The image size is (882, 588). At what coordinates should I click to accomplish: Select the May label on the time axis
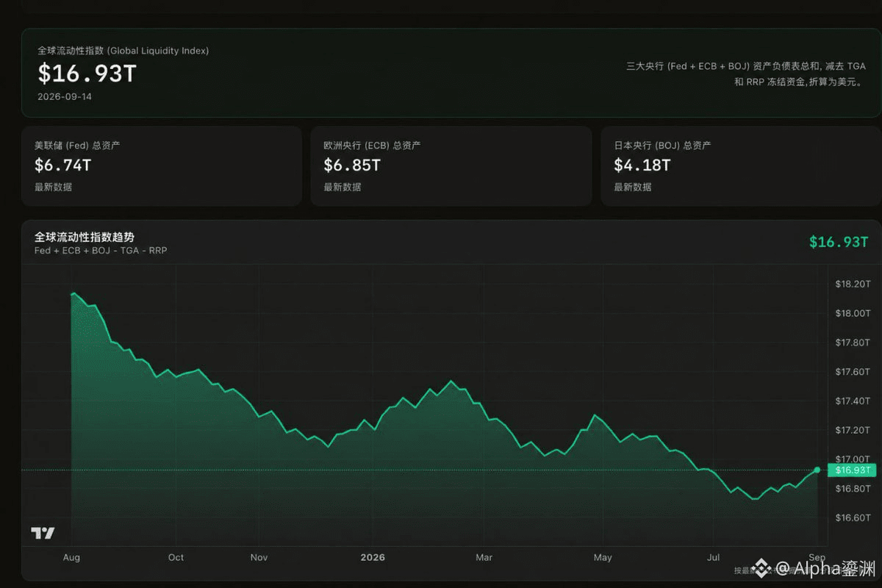coord(603,557)
